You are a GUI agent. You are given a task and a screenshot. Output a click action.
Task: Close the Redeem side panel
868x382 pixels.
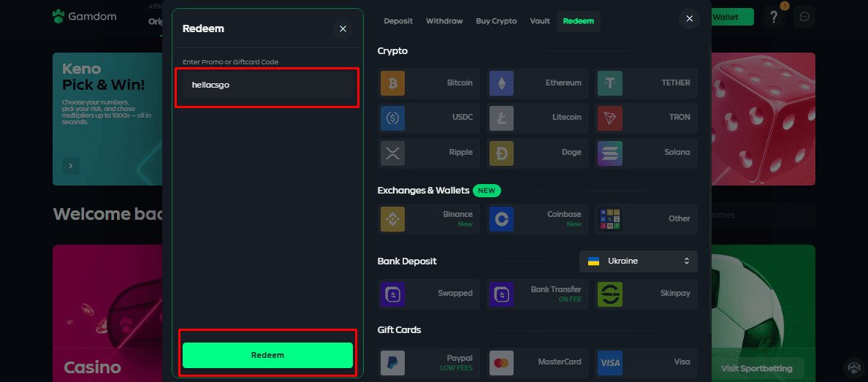(343, 29)
